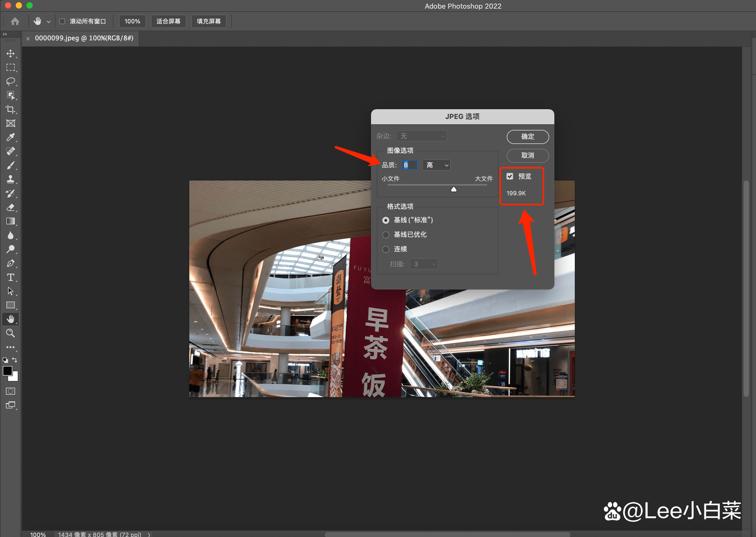Select the Crop tool
The width and height of the screenshot is (756, 537).
[x=10, y=109]
